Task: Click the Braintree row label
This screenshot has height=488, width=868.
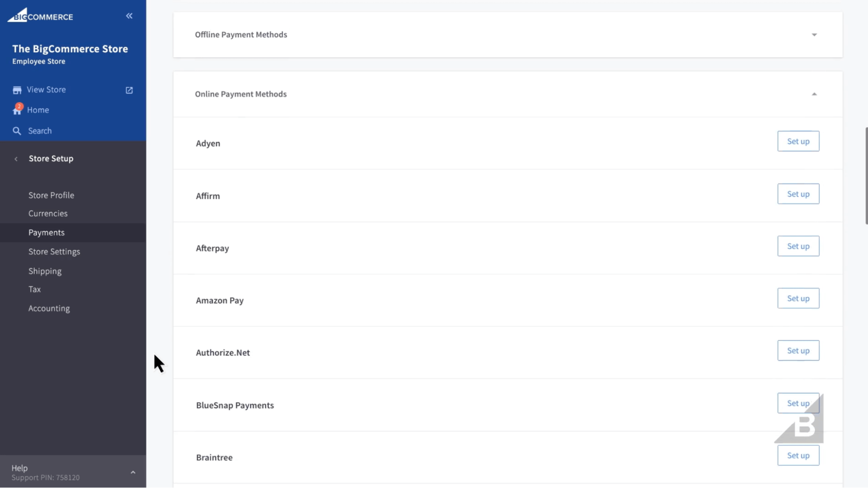Action: (x=215, y=458)
